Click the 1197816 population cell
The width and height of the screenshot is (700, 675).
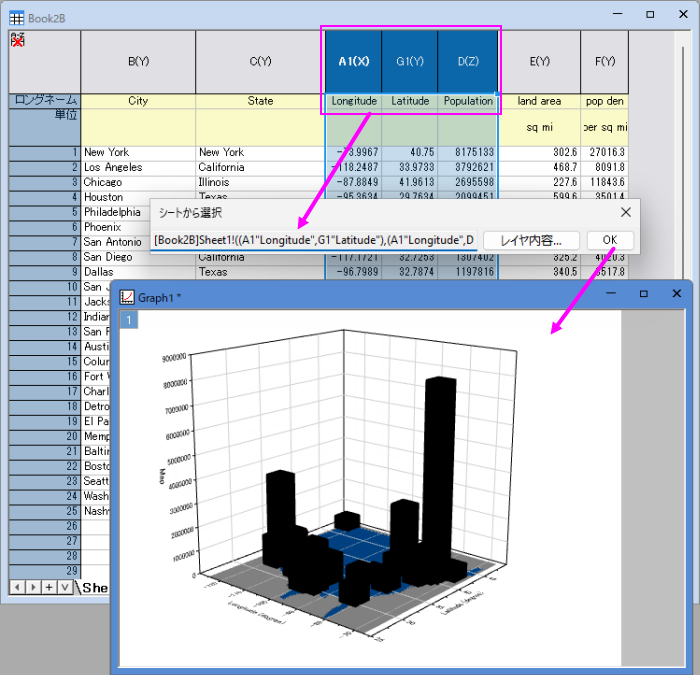(468, 272)
